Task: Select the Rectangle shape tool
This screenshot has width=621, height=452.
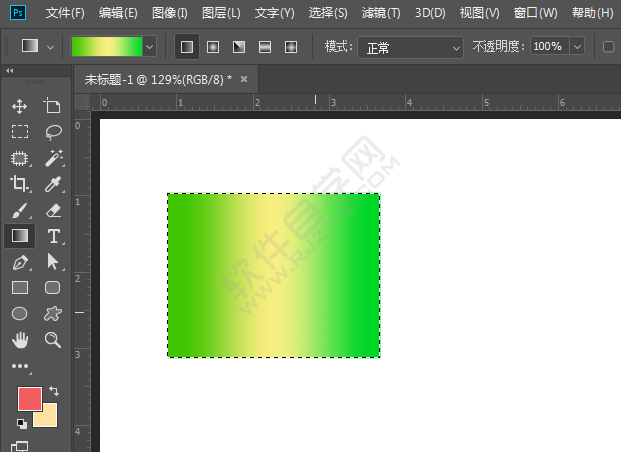Action: (19, 288)
